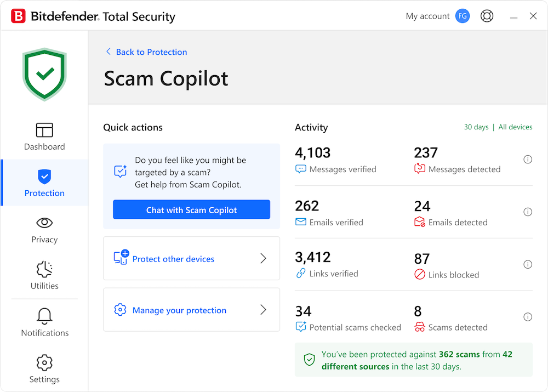Click the Chat with Scam Copilot button
The image size is (548, 392).
191,209
